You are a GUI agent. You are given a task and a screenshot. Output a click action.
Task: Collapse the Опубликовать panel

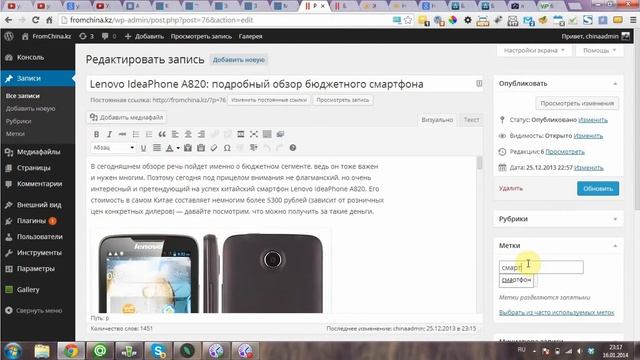click(615, 84)
